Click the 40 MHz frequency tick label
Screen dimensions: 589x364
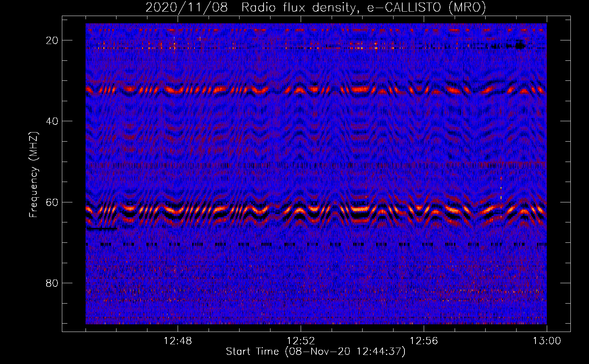click(x=52, y=121)
